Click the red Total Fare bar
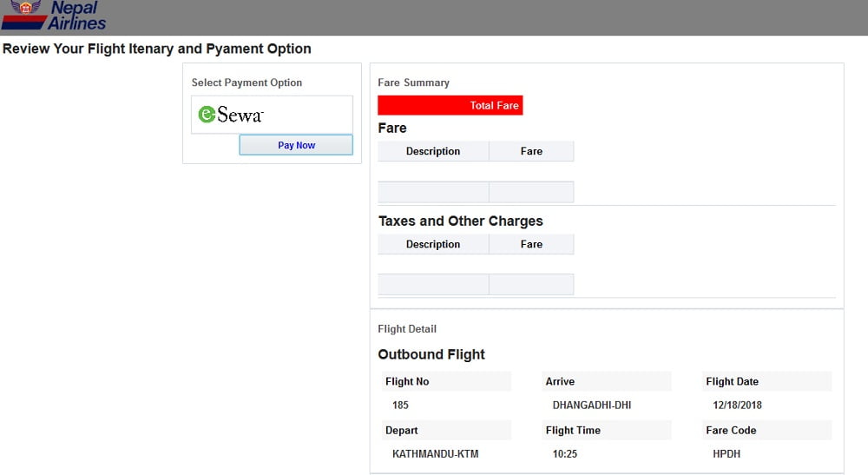This screenshot has height=475, width=868. (x=450, y=105)
